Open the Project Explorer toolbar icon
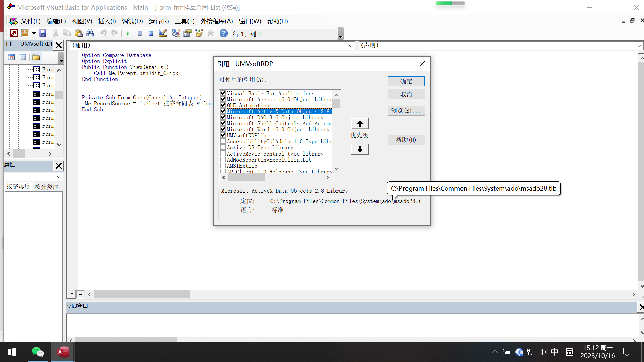Image resolution: width=644 pixels, height=362 pixels. 176,33
